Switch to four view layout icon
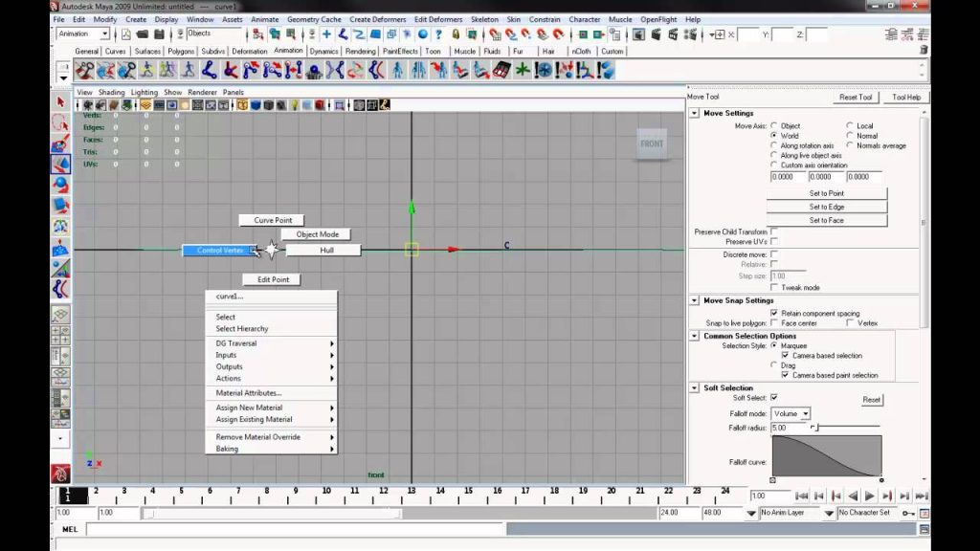 tap(60, 336)
